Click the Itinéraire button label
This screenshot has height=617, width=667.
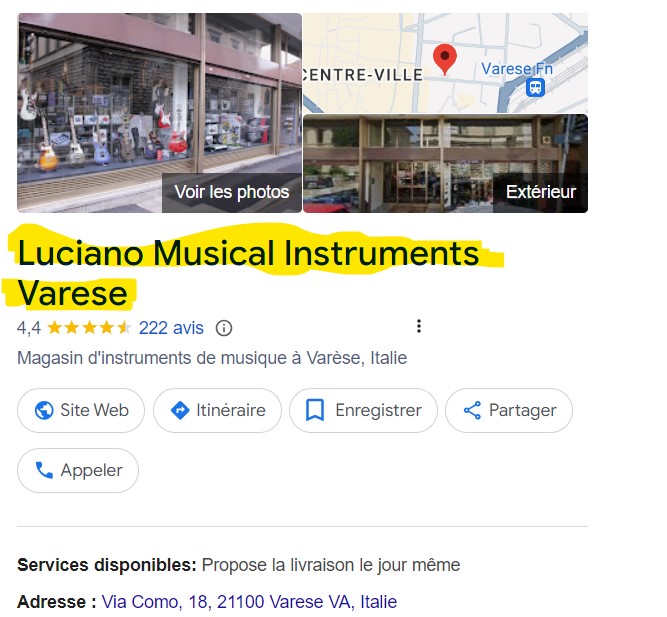(231, 411)
